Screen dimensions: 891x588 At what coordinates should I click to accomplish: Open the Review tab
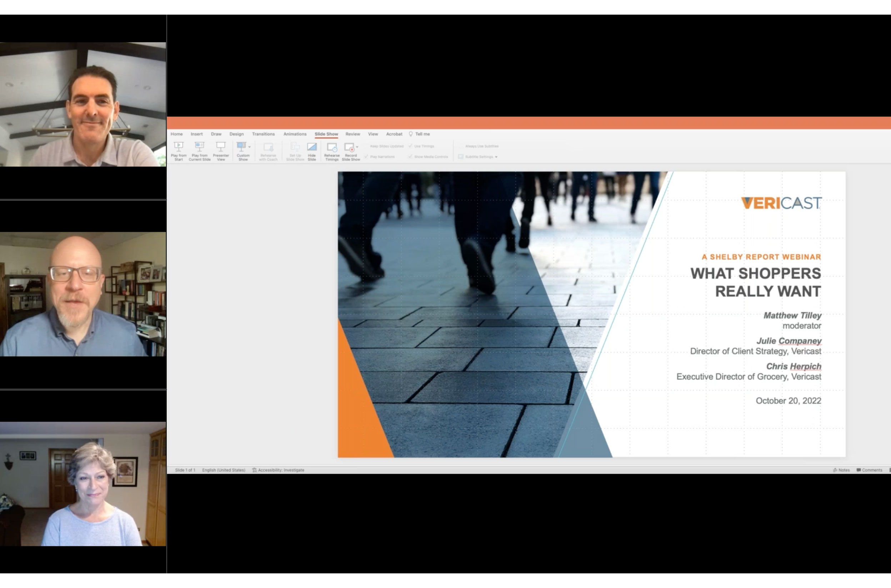click(352, 134)
